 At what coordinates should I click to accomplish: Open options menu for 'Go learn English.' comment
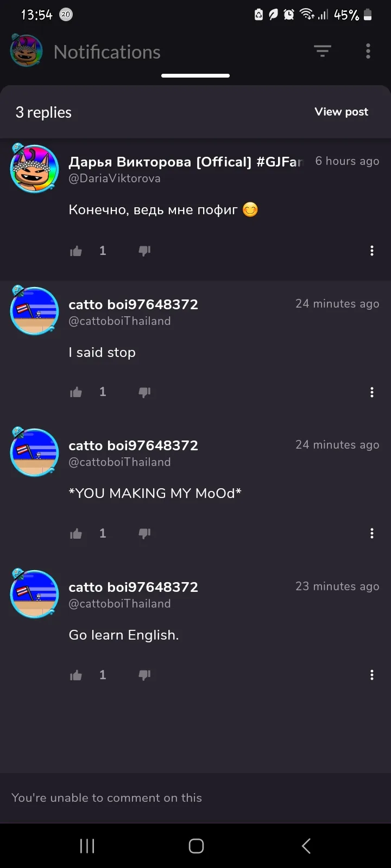coord(372,675)
